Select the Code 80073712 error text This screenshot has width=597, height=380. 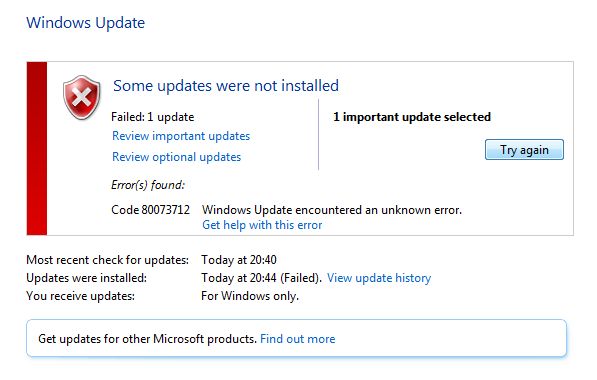pyautogui.click(x=150, y=210)
